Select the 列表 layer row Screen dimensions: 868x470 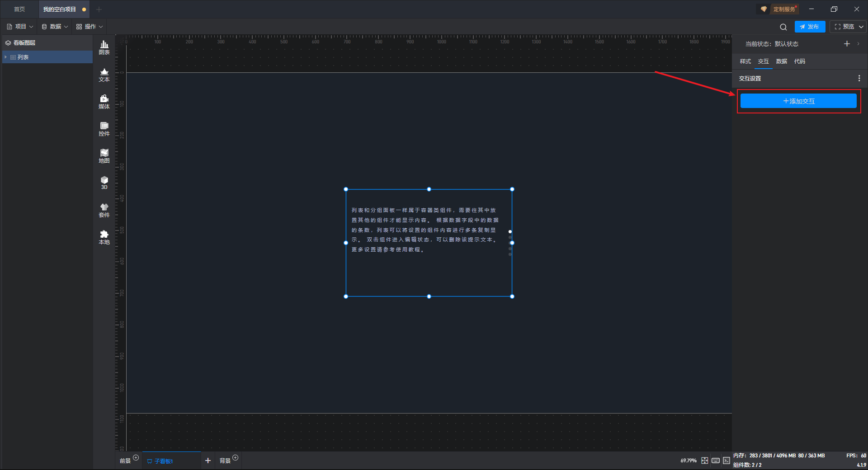[47, 57]
